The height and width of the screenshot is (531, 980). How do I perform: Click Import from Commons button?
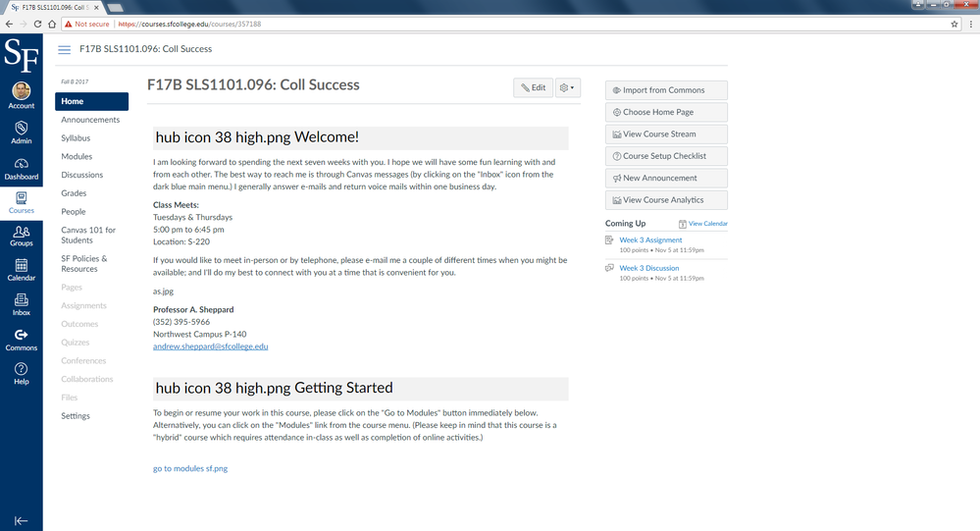tap(666, 90)
